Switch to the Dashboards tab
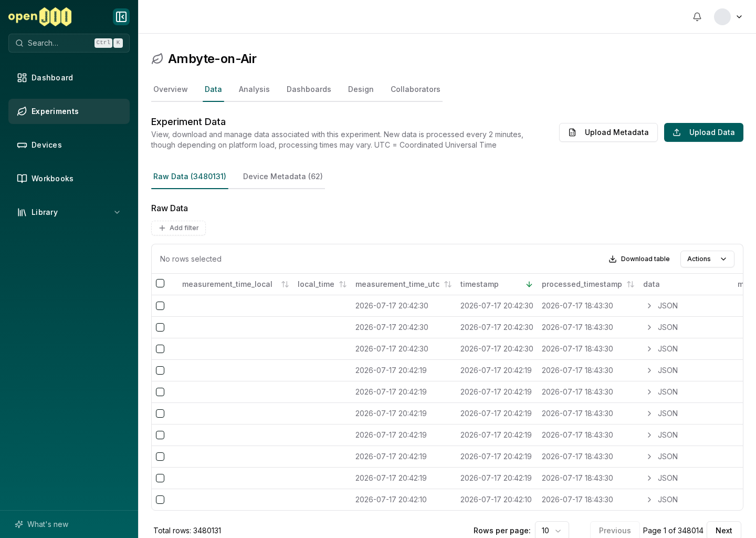This screenshot has width=756, height=538. tap(309, 89)
